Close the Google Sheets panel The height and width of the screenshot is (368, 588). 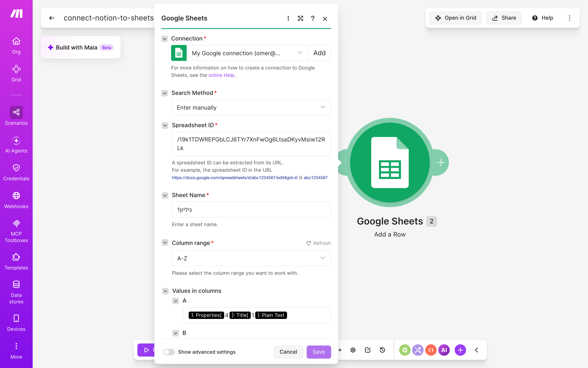click(x=325, y=18)
